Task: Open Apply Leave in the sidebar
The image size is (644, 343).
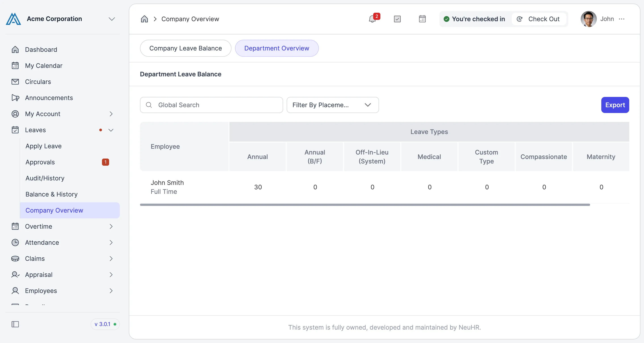Action: (x=70, y=146)
